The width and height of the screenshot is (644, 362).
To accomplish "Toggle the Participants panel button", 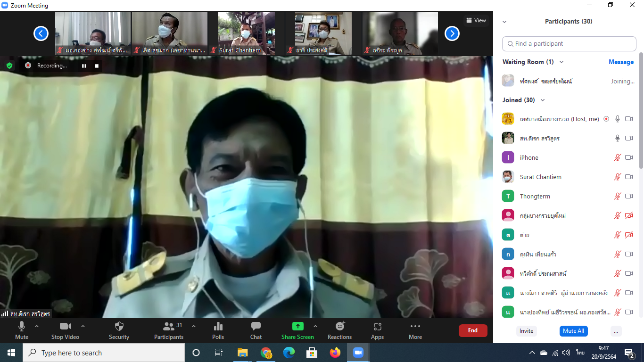I will click(169, 330).
